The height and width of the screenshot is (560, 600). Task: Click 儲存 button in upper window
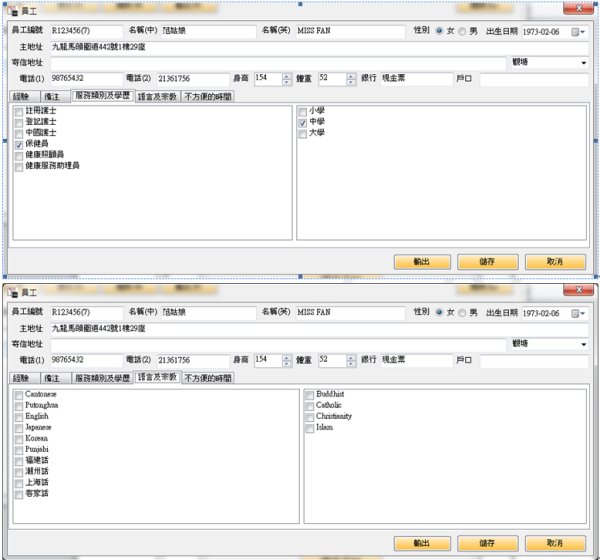[488, 262]
